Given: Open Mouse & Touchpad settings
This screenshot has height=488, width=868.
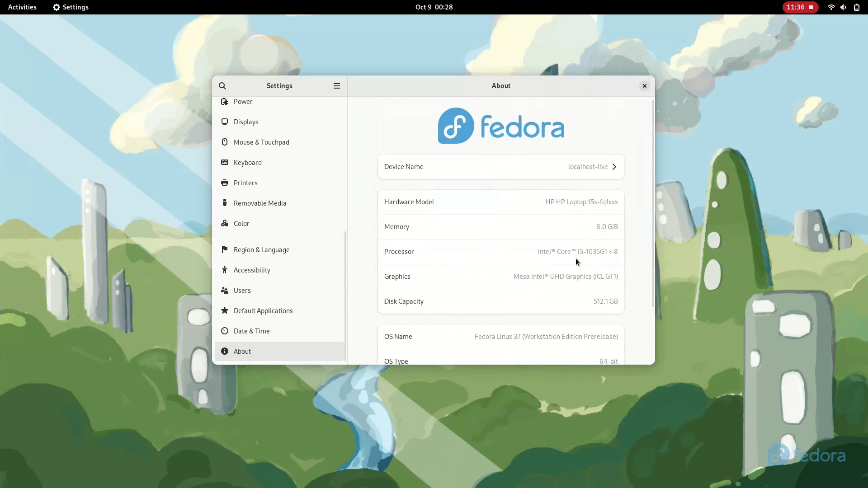Looking at the screenshot, I should 261,142.
